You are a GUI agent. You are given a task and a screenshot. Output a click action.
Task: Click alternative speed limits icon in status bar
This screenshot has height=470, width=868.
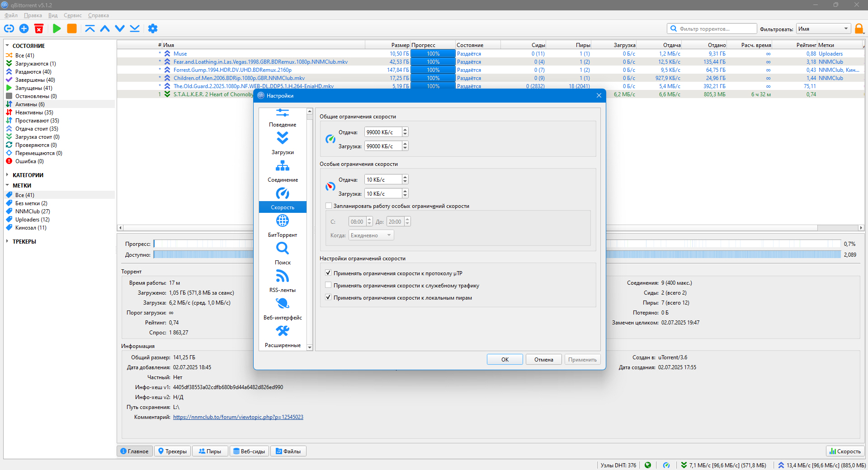[x=666, y=465]
